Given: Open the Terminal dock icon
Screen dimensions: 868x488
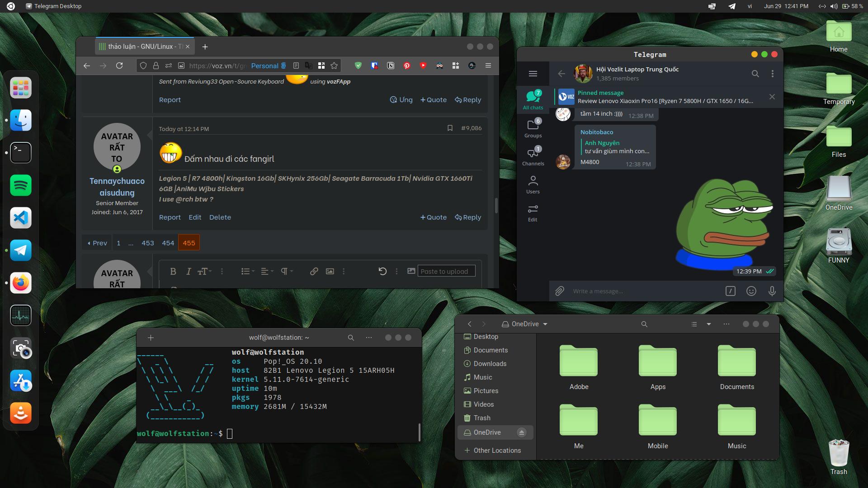Looking at the screenshot, I should (21, 153).
